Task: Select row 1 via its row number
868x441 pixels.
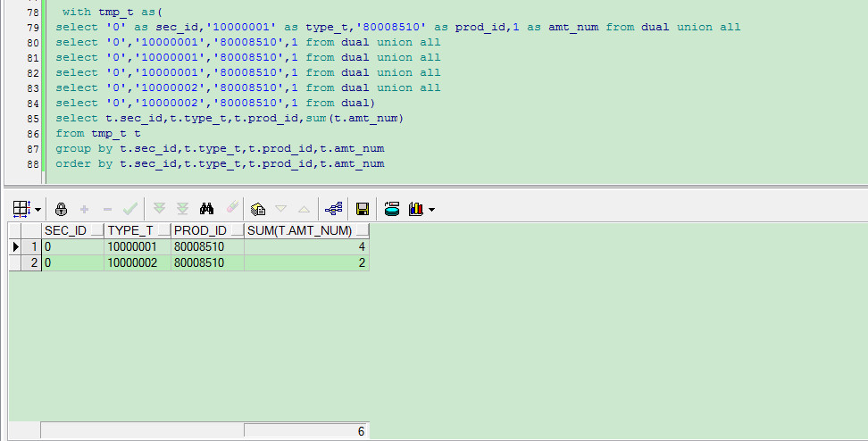Action: (x=33, y=246)
